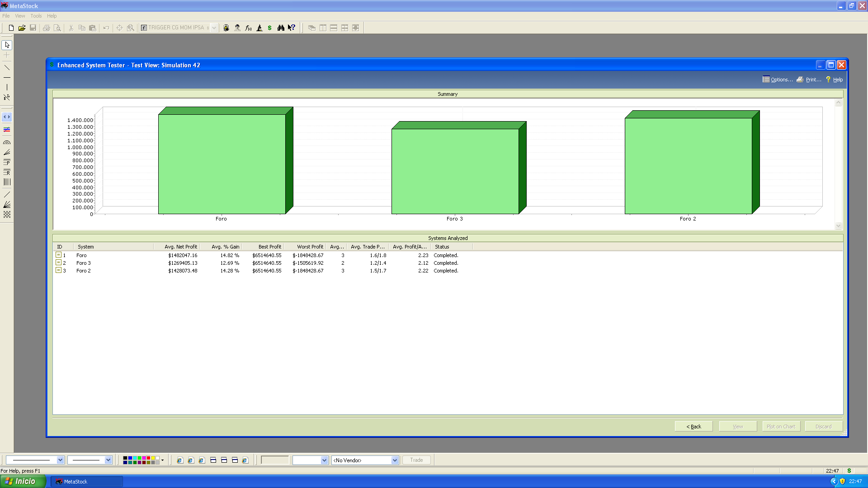The width and height of the screenshot is (868, 488).
Task: Open the File menu
Action: [6, 16]
